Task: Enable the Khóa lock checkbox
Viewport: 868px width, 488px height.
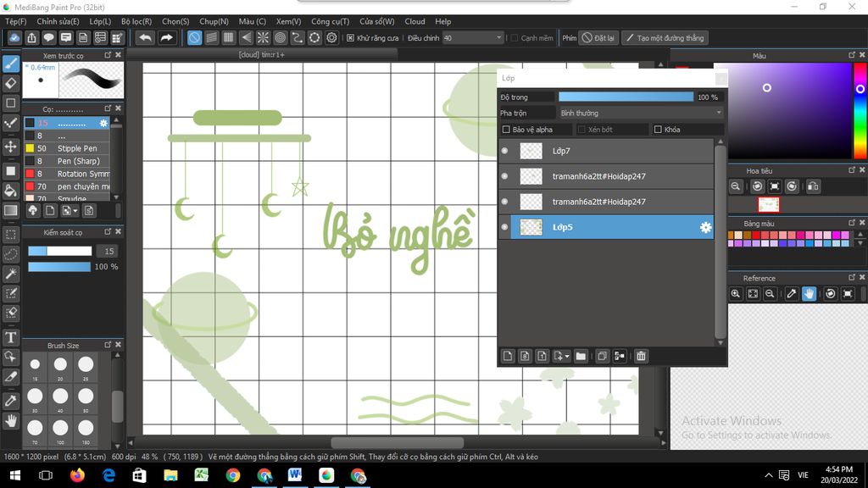Action: 658,130
